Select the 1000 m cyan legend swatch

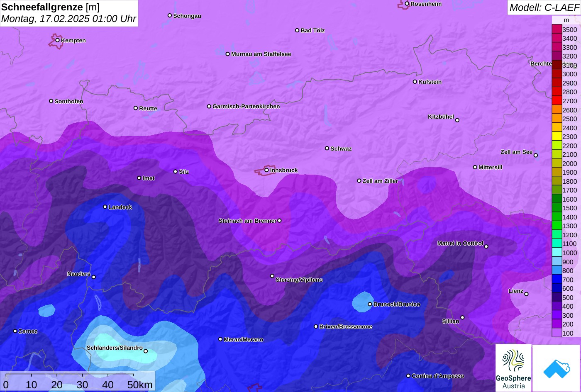point(557,253)
